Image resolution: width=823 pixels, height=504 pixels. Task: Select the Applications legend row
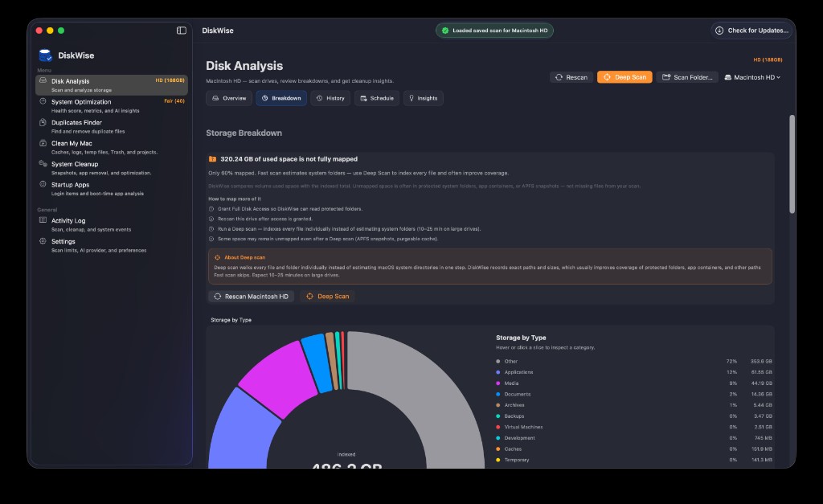tap(633, 372)
